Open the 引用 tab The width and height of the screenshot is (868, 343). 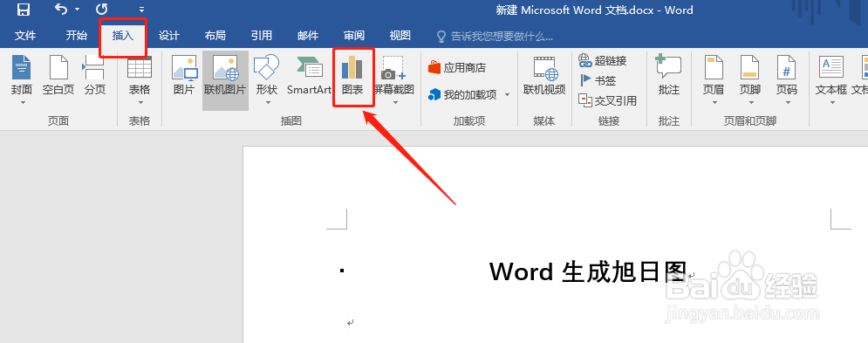point(262,36)
